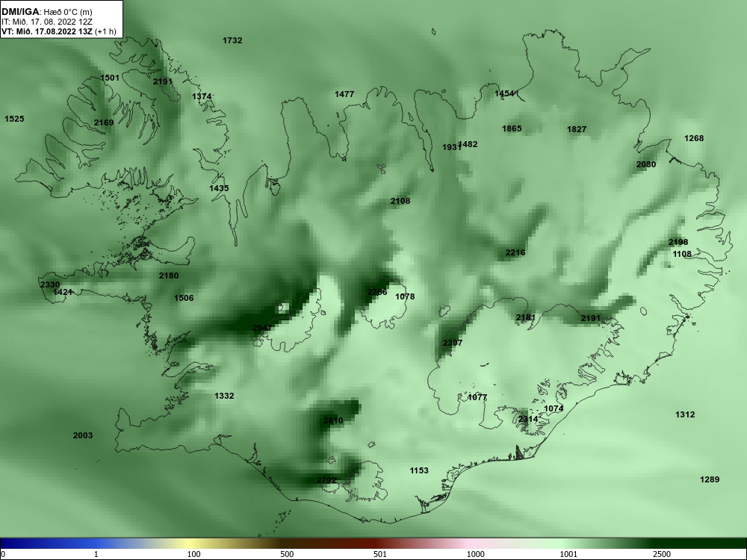Click the 1374 map label

[202, 96]
